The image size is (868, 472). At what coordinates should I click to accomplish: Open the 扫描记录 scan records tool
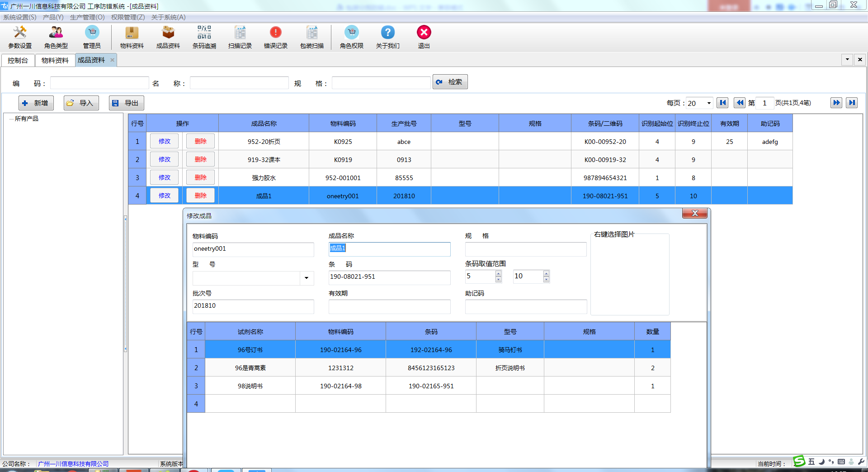[240, 37]
